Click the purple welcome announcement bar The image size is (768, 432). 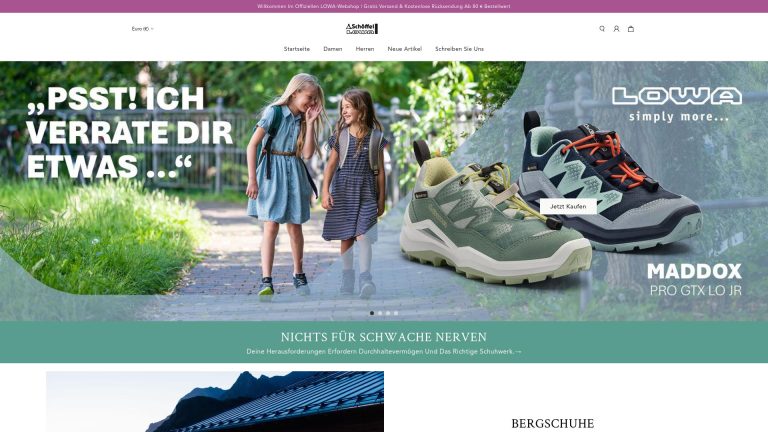pyautogui.click(x=384, y=6)
